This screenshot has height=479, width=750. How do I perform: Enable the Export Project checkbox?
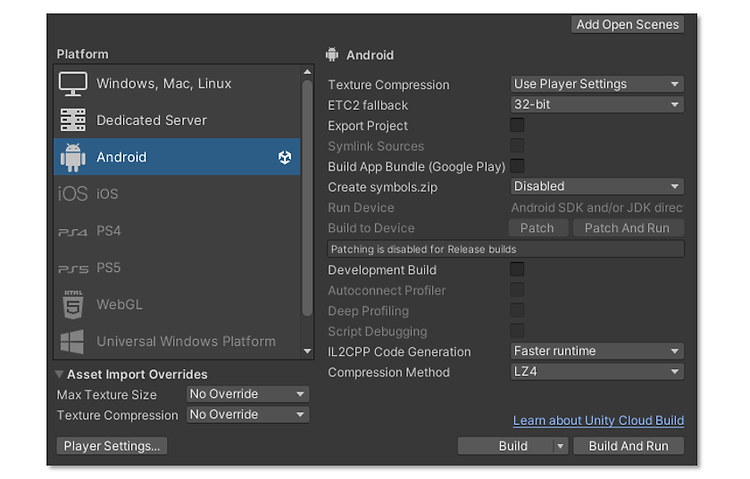point(517,125)
